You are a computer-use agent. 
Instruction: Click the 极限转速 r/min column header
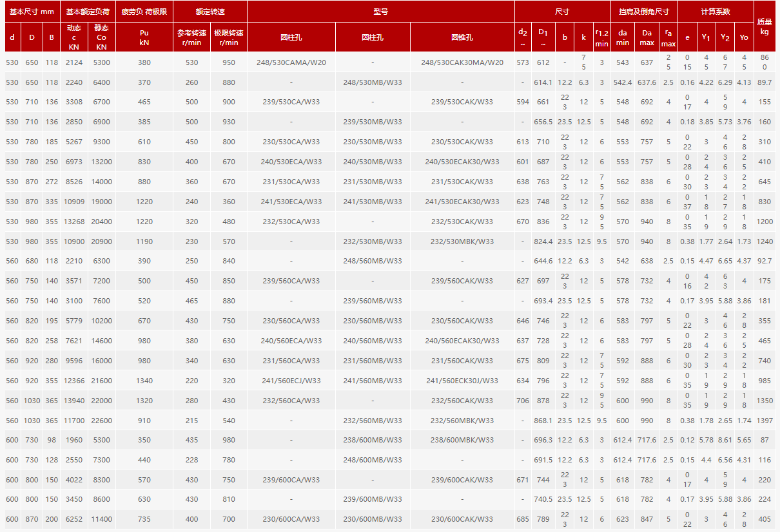point(229,37)
